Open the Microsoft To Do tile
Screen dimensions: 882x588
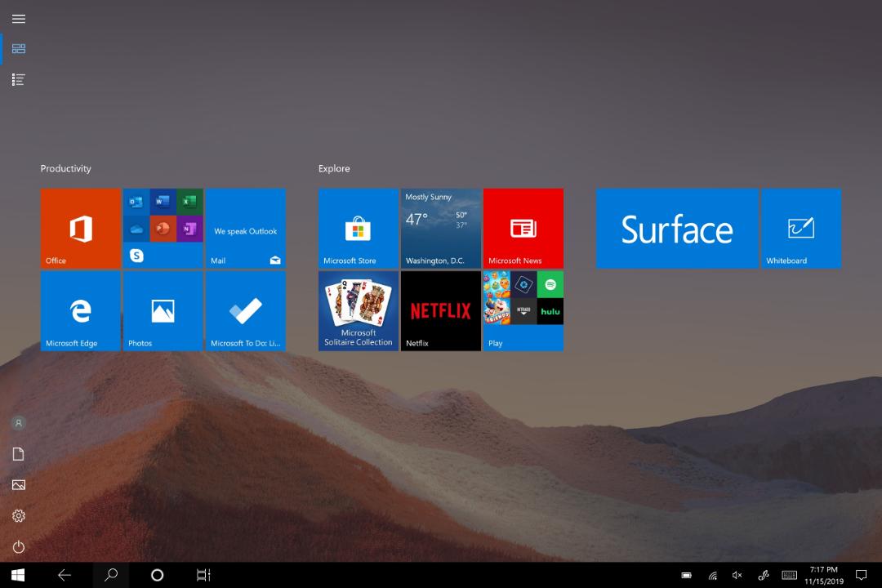tap(245, 310)
